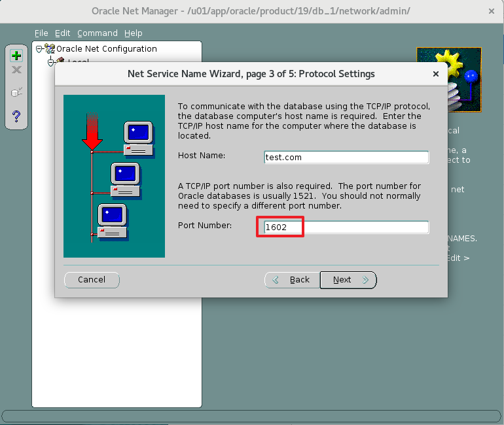
Task: Click the "Port Number:" label
Action: (205, 226)
